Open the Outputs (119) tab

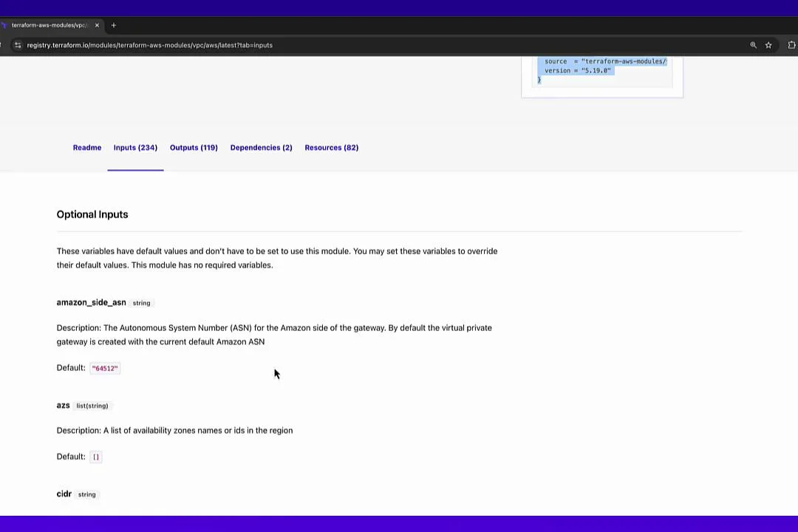pos(194,148)
